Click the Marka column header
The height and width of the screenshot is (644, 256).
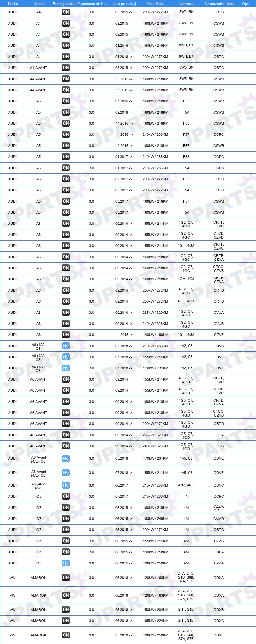click(x=13, y=4)
